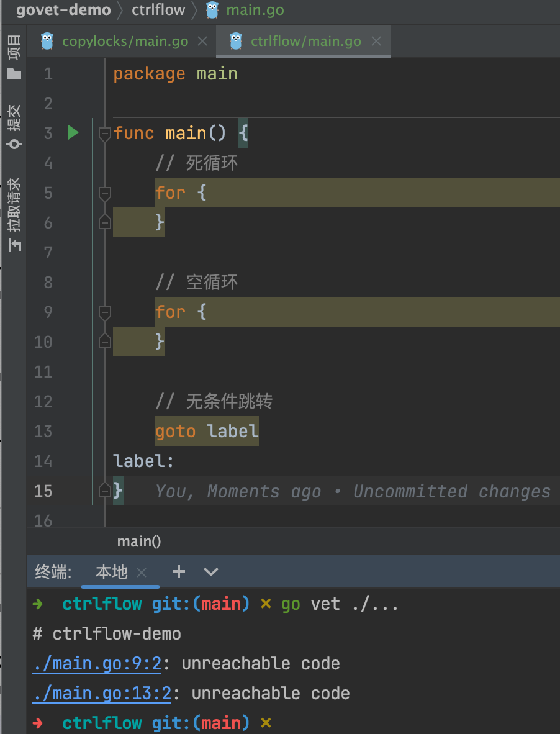Collapse the first for loop fold
The width and height of the screenshot is (560, 734).
pyautogui.click(x=105, y=193)
